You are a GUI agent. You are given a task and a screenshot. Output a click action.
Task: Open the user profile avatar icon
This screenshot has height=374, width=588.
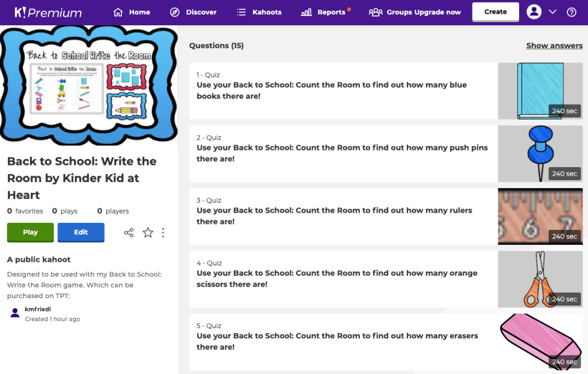coord(534,12)
